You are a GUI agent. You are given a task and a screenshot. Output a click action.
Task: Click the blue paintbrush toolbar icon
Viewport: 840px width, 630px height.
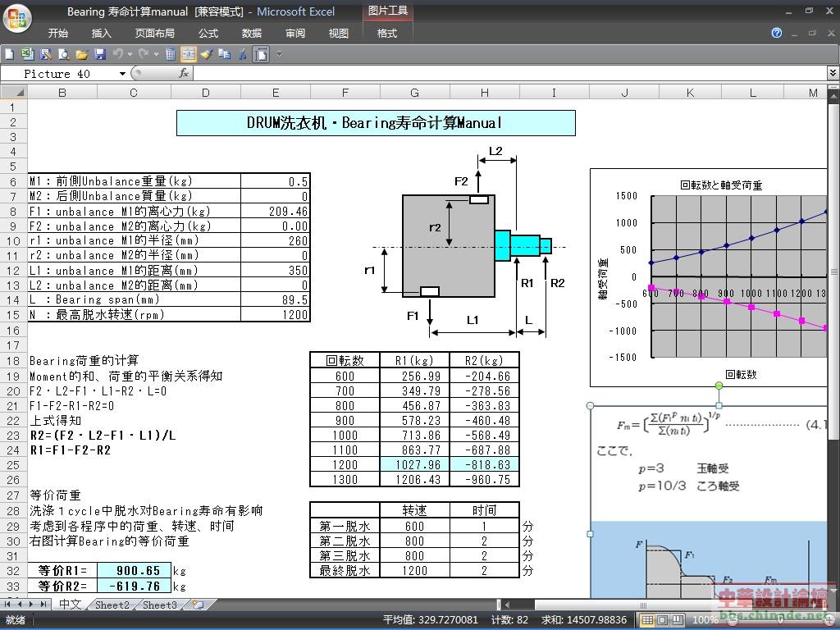243,53
